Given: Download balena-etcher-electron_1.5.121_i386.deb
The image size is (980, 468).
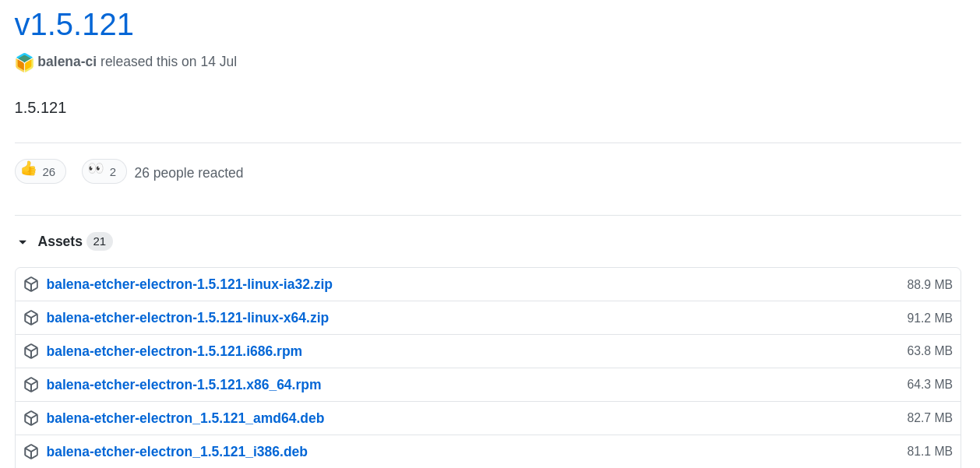Looking at the screenshot, I should click(x=177, y=452).
